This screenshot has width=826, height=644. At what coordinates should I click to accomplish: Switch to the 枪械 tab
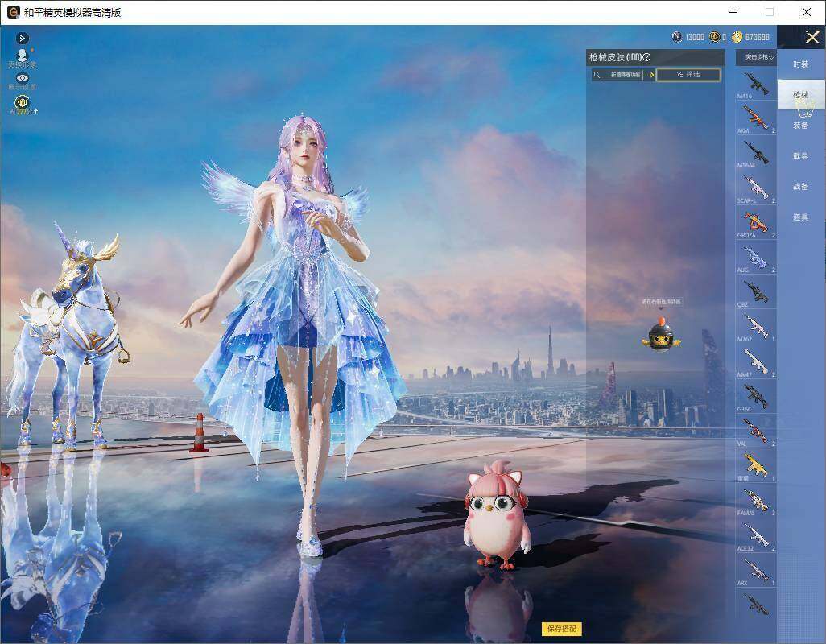point(801,95)
